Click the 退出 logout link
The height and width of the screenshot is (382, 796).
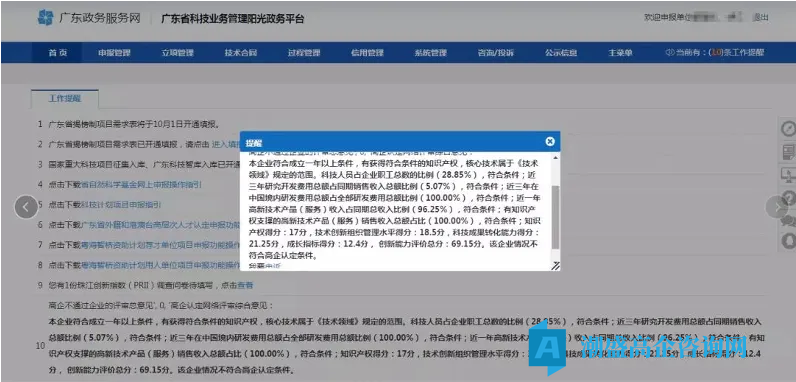point(760,18)
